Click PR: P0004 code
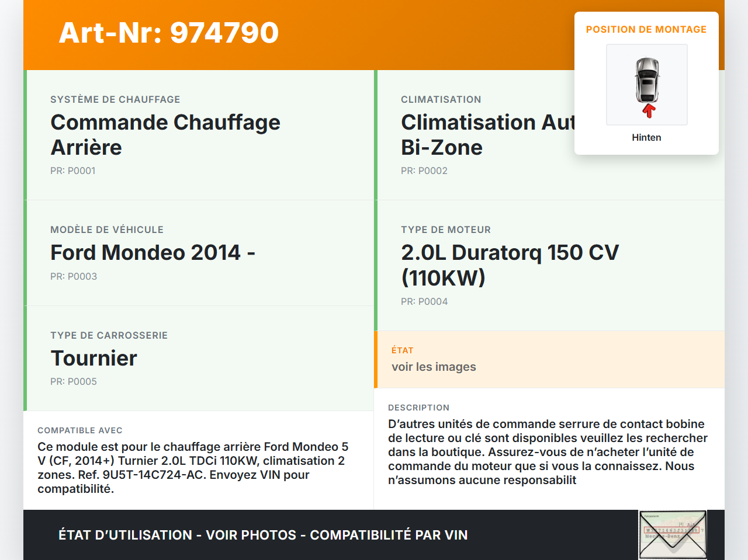Screen dimensions: 748x560 [424, 302]
